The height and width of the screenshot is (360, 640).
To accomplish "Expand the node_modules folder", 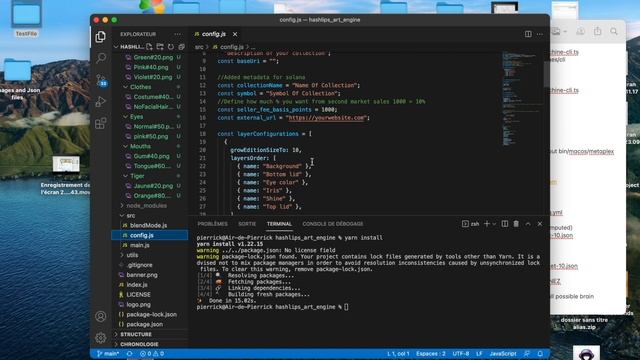I will point(146,206).
